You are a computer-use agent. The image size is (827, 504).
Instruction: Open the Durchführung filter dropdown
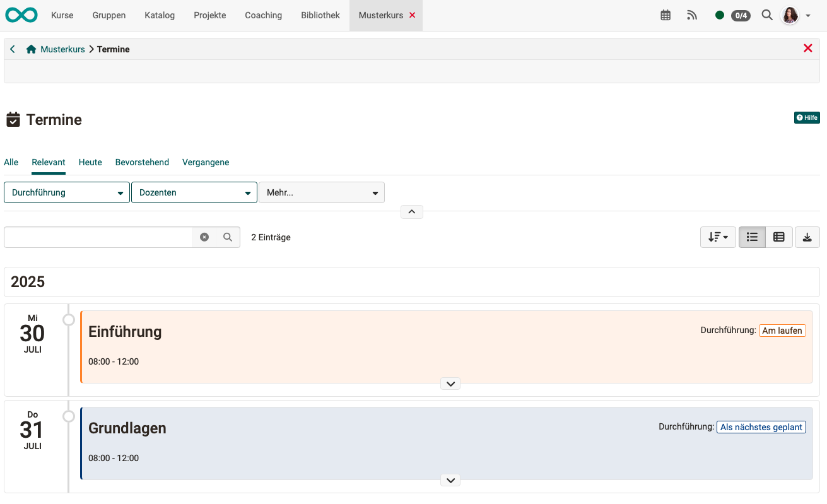pos(66,192)
